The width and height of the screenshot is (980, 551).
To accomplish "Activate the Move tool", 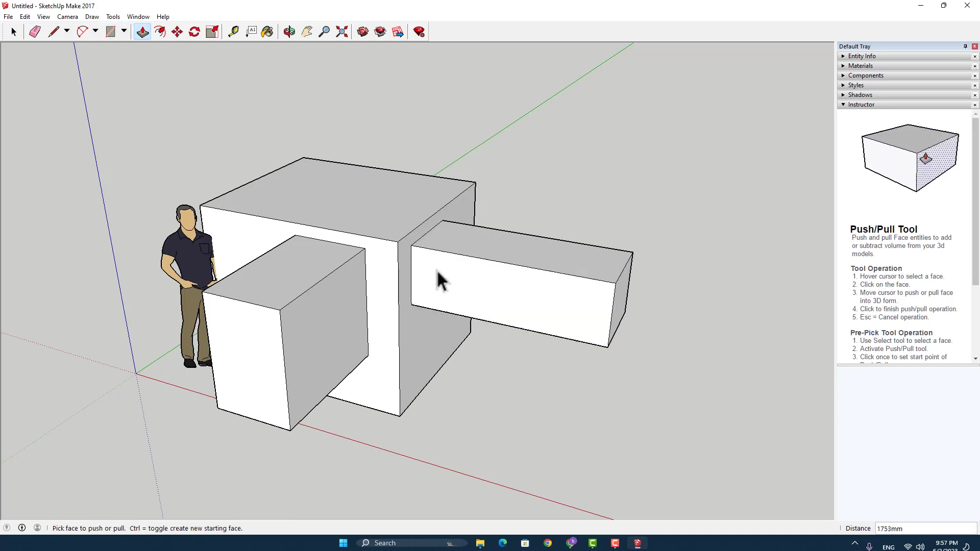I will coord(177,32).
